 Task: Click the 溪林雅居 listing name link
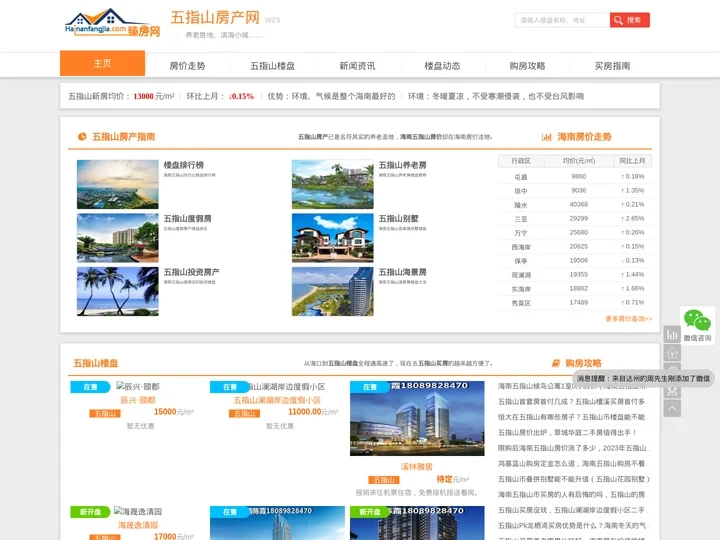coord(416,467)
